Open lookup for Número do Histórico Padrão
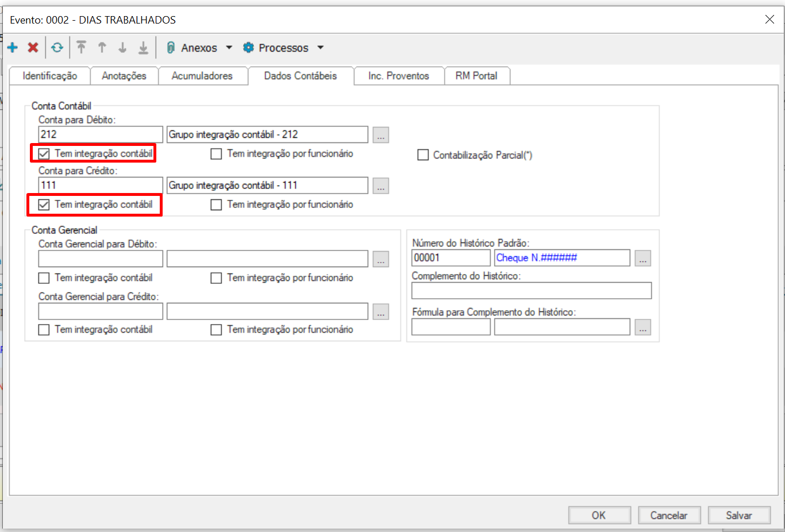 coord(643,258)
